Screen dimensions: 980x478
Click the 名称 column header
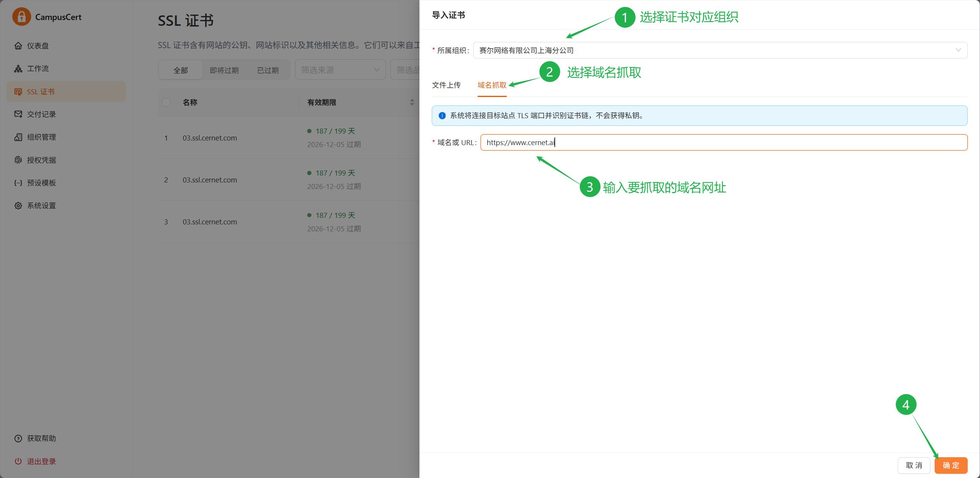click(x=190, y=102)
